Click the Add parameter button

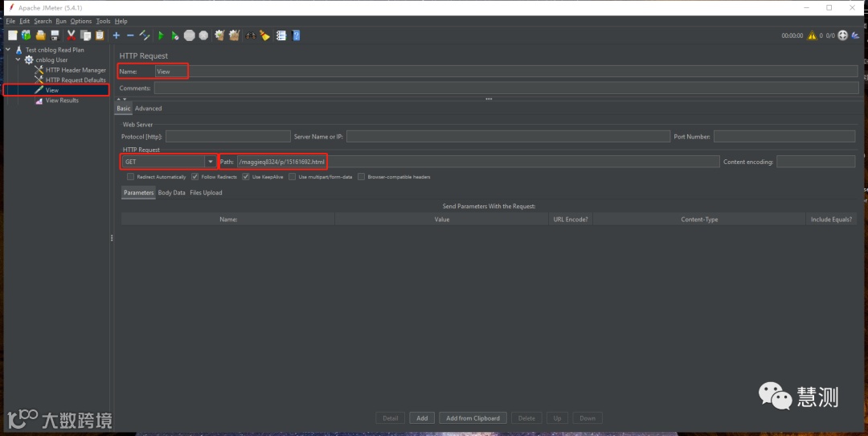click(422, 418)
